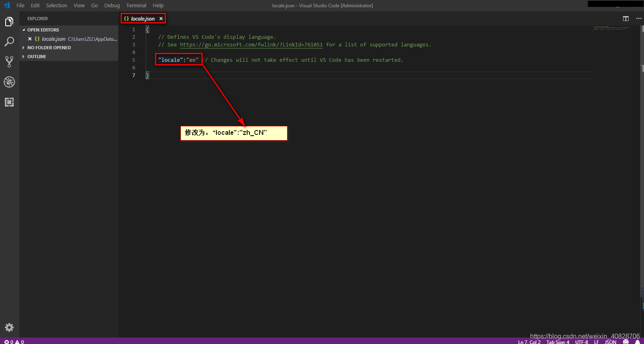Open the editor More Actions ellipsis
Image resolution: width=644 pixels, height=344 pixels.
tap(639, 19)
